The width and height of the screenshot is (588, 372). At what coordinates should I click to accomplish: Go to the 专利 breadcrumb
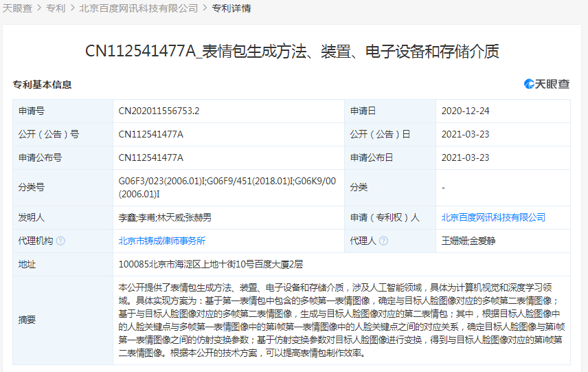[x=56, y=8]
